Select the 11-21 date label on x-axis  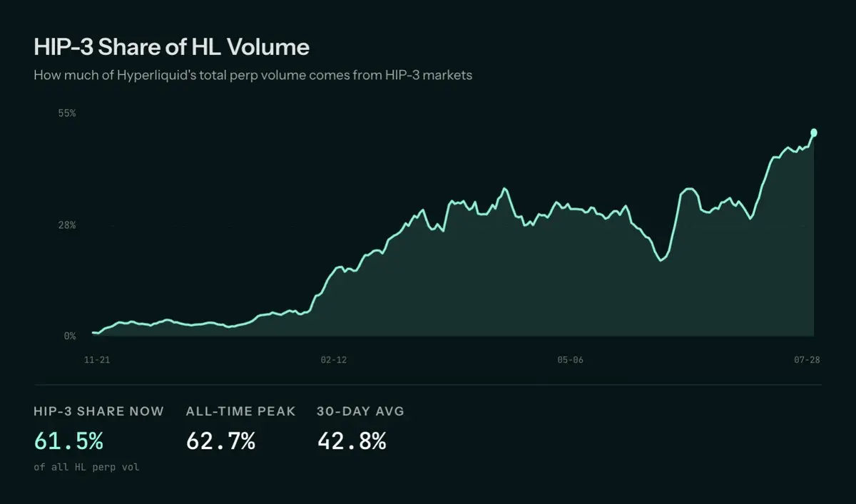97,361
